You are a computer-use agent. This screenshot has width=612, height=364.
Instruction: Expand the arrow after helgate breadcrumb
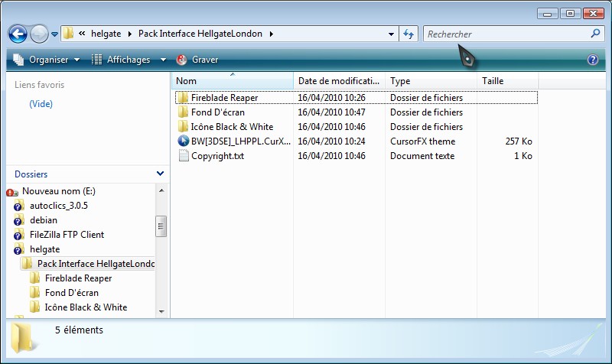point(129,34)
